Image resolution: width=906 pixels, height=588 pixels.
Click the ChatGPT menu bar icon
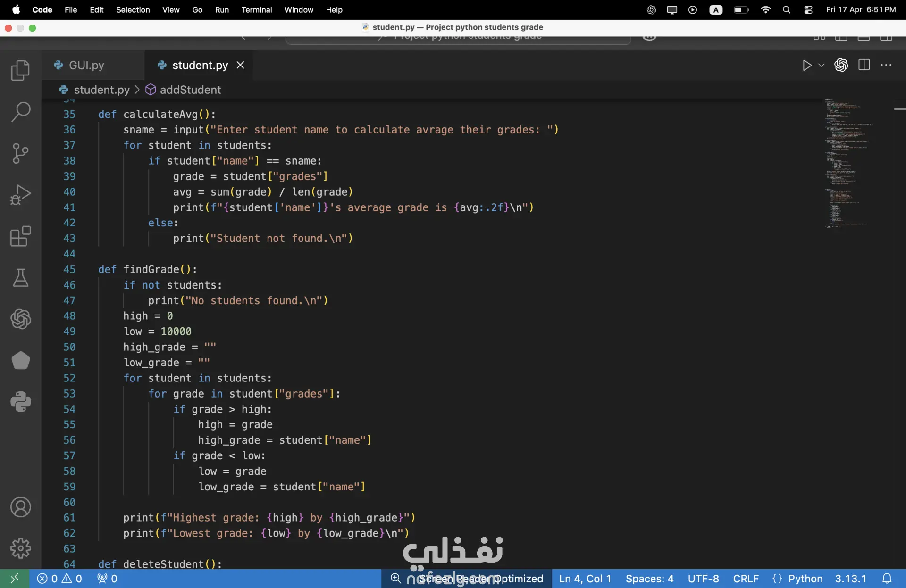pyautogui.click(x=651, y=9)
